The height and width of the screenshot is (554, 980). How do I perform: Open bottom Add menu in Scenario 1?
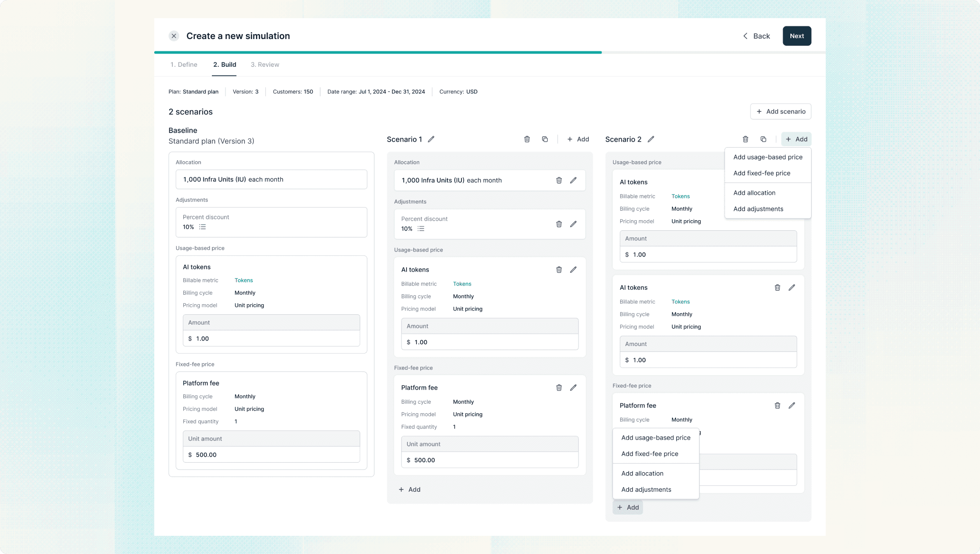(x=410, y=490)
